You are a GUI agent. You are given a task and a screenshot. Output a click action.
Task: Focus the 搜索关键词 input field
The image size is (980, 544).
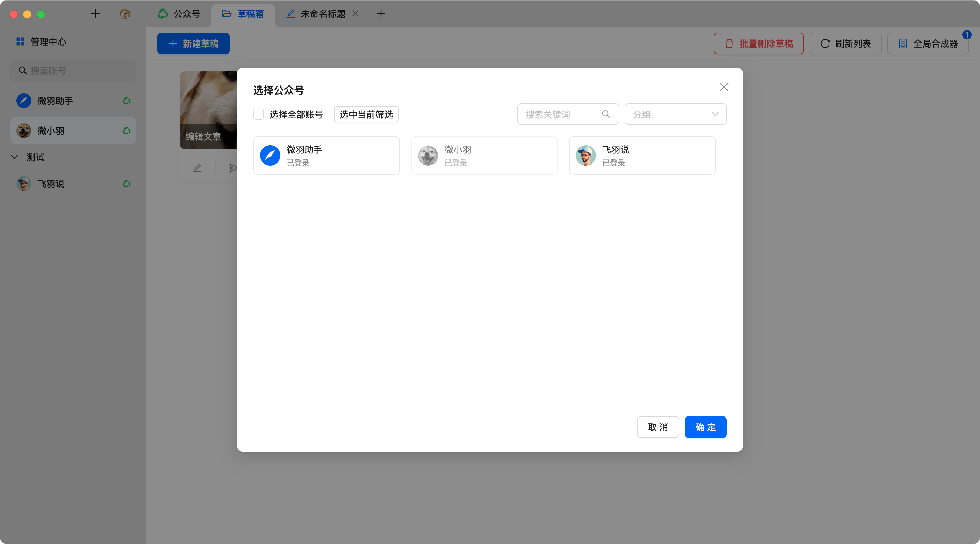[568, 115]
